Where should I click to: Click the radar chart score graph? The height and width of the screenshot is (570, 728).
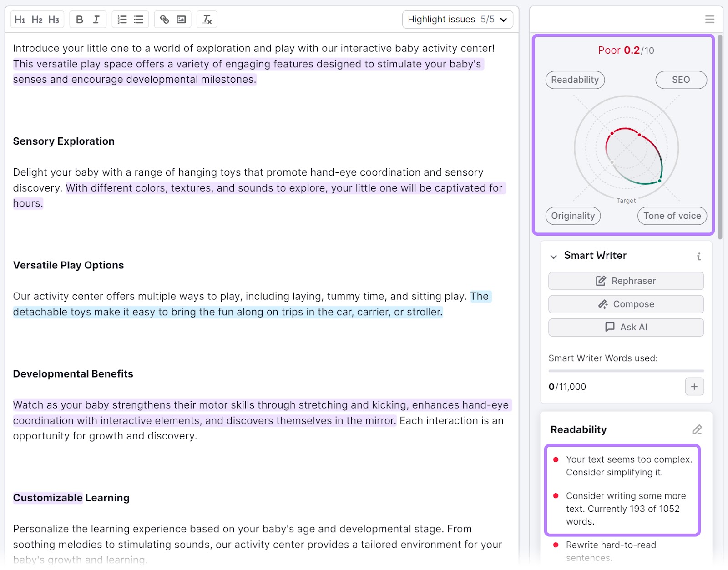(x=626, y=148)
